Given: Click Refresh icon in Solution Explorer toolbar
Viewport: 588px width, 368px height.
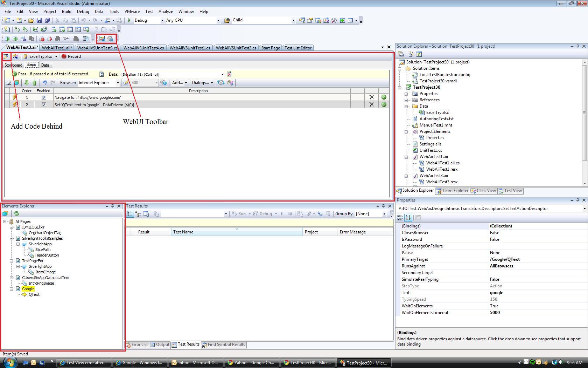Looking at the screenshot, I should click(x=419, y=54).
